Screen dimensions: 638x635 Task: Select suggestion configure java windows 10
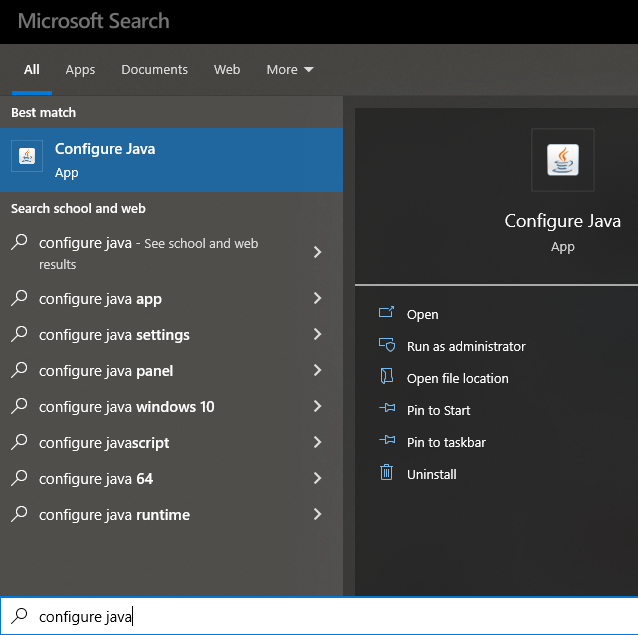point(171,406)
